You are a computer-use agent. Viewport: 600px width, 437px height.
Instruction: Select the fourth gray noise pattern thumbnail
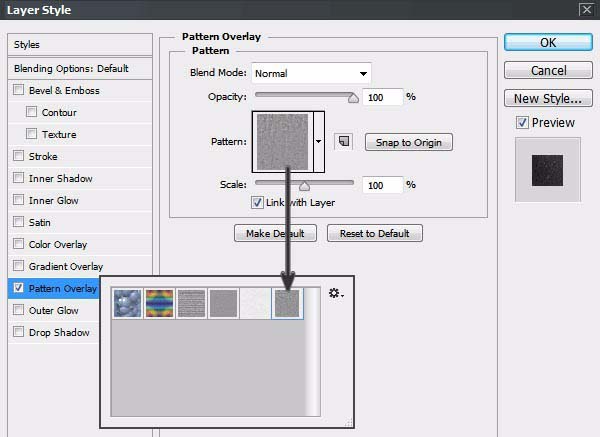(223, 303)
